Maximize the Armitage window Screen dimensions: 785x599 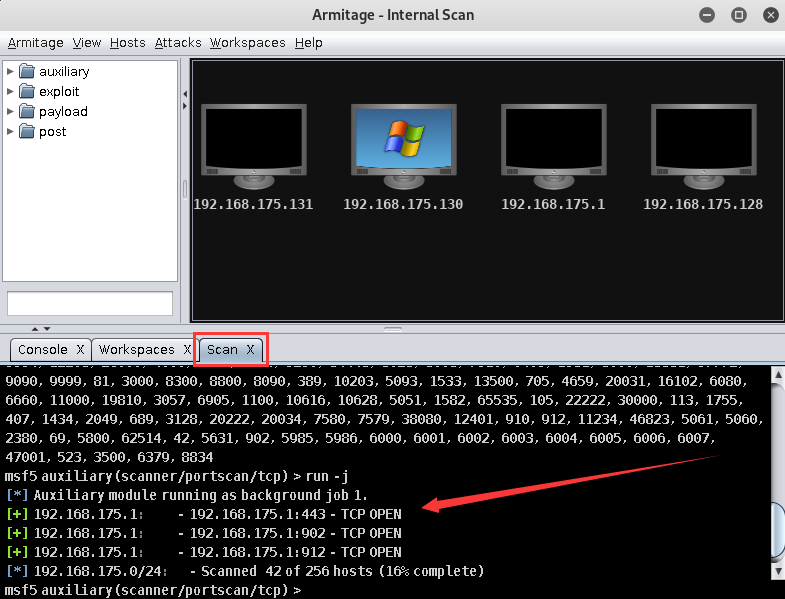click(x=738, y=15)
